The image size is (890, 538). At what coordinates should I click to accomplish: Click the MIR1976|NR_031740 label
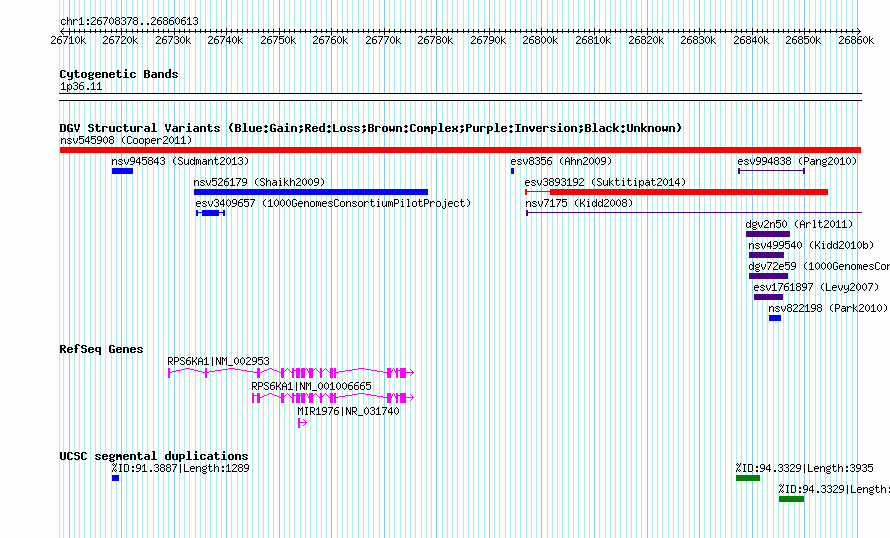[x=349, y=411]
